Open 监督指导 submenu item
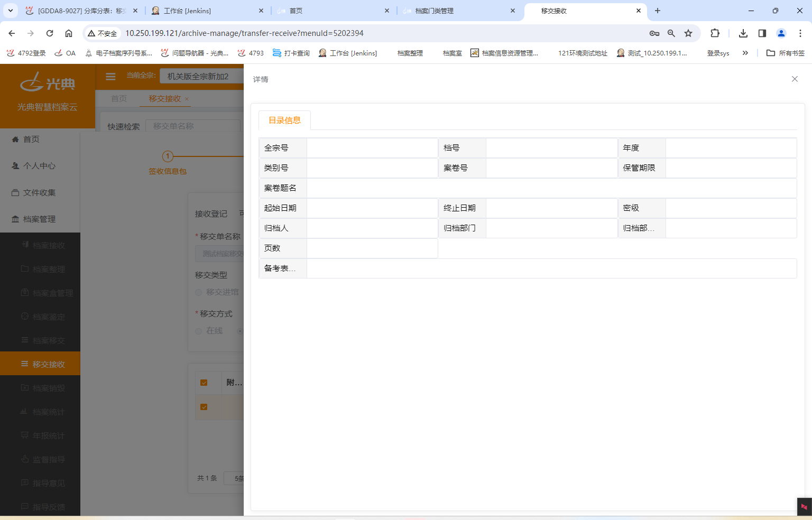 49,460
